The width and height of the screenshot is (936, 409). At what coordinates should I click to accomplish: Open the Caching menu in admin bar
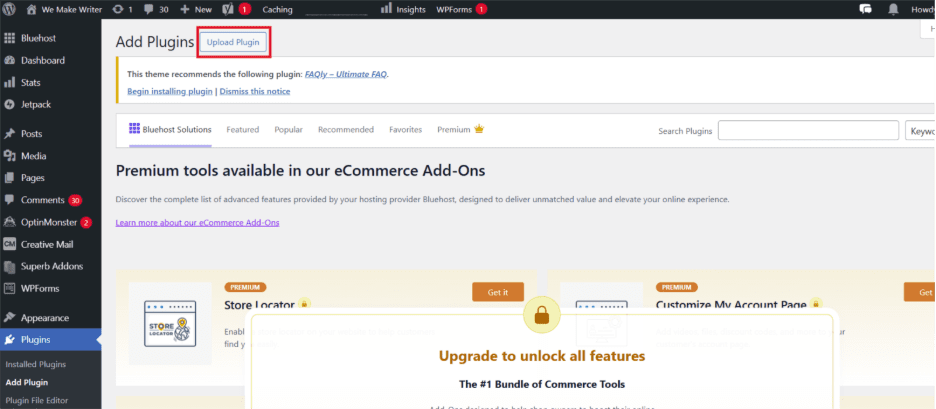pyautogui.click(x=277, y=10)
